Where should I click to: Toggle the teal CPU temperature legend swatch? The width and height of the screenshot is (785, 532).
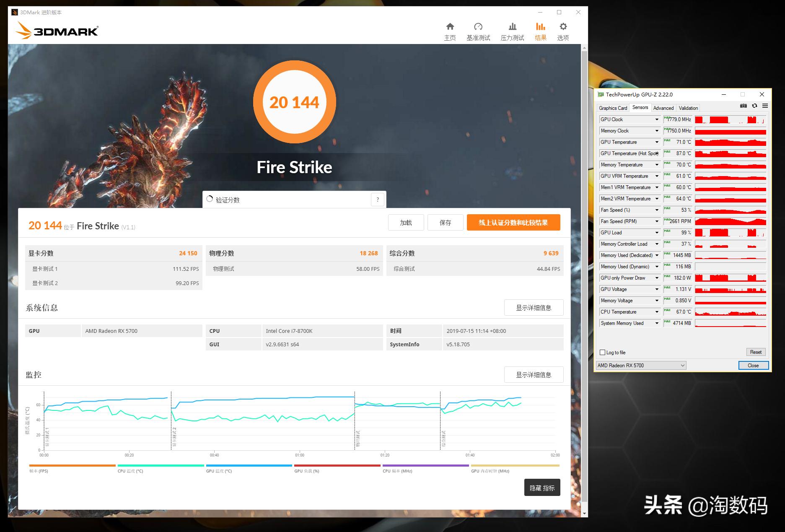pyautogui.click(x=161, y=465)
